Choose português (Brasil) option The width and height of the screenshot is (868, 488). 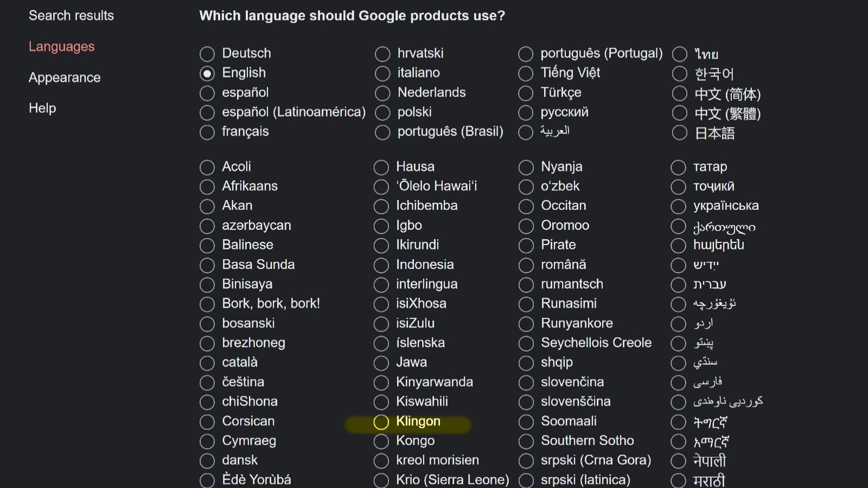(382, 132)
